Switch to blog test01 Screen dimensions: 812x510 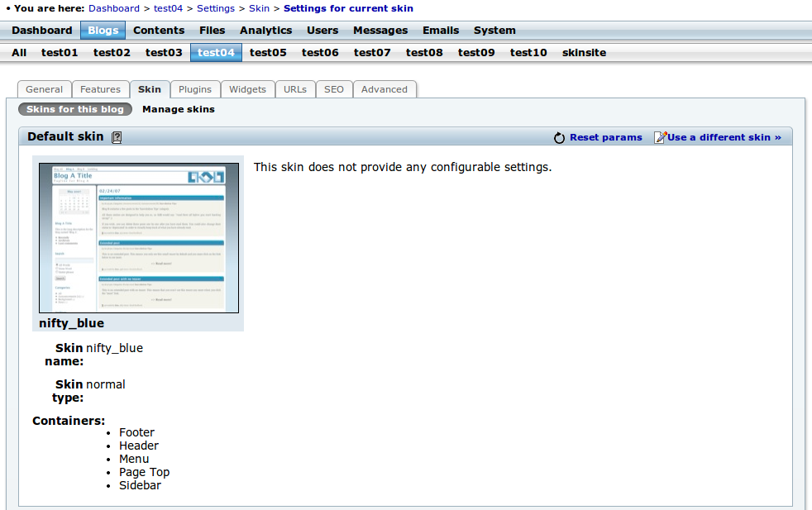60,53
